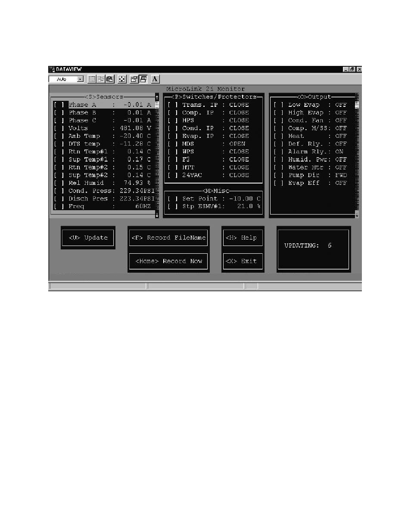Check the Sup Temp#1 box

click(59, 159)
